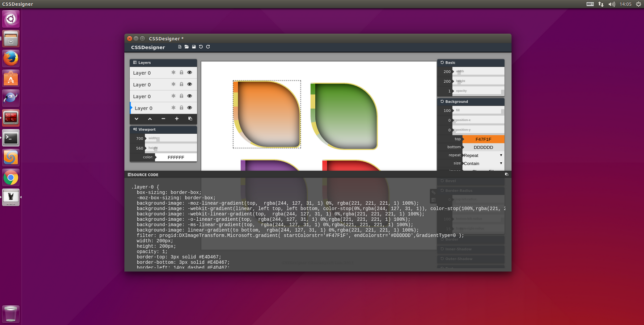The width and height of the screenshot is (644, 325).
Task: Click the new file icon in toolbar
Action: click(x=180, y=47)
